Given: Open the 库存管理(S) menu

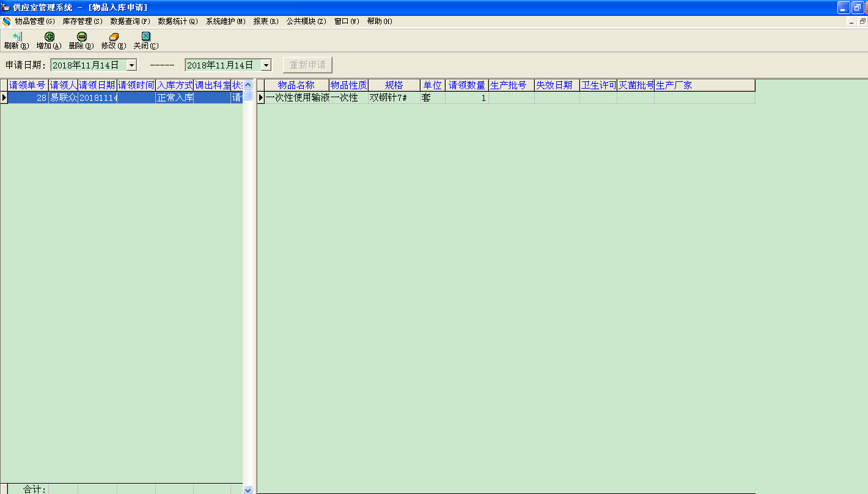Looking at the screenshot, I should [83, 21].
